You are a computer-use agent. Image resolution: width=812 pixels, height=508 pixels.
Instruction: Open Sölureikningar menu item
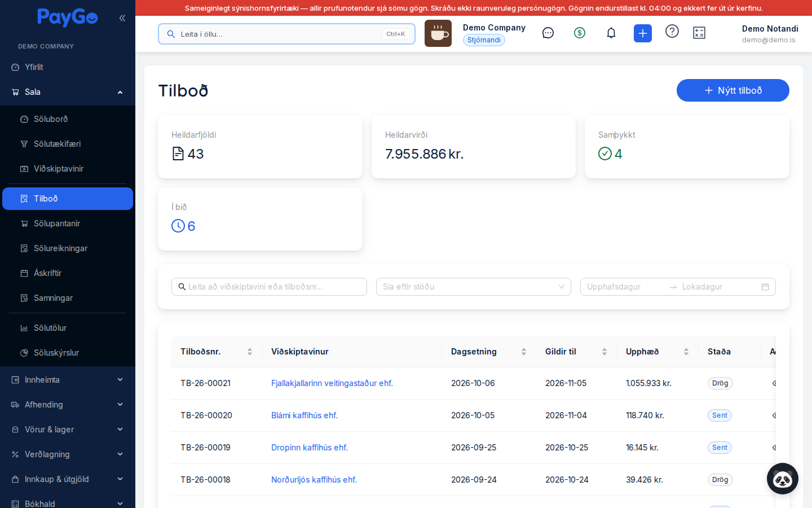(x=68, y=248)
